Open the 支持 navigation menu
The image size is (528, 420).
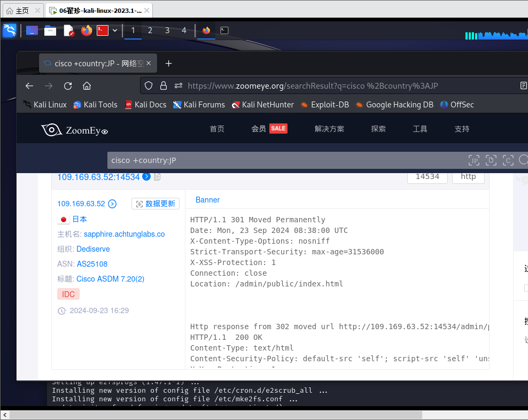pyautogui.click(x=462, y=129)
